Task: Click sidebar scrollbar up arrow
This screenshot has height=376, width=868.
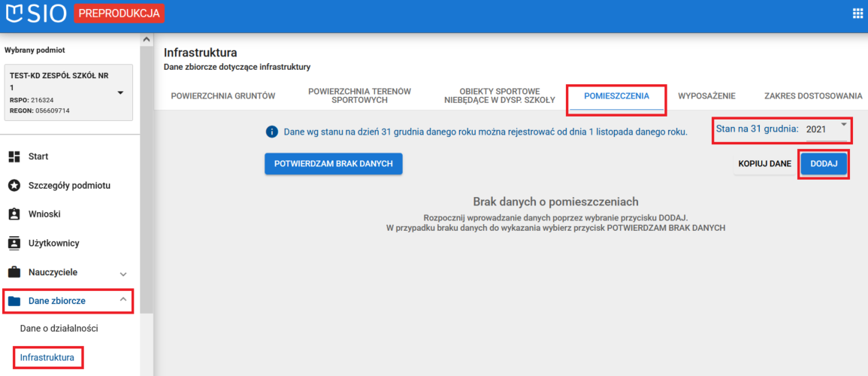Action: tap(146, 40)
